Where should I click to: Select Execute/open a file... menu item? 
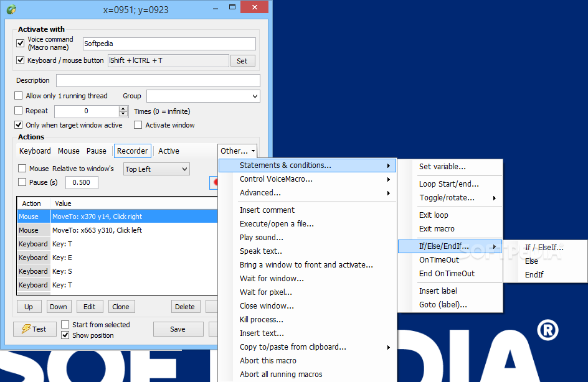(x=307, y=224)
